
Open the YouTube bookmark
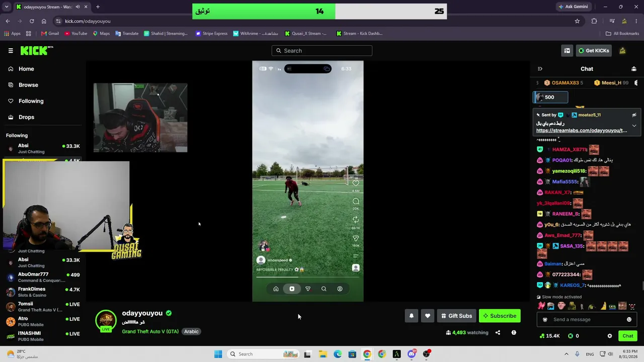point(75,34)
